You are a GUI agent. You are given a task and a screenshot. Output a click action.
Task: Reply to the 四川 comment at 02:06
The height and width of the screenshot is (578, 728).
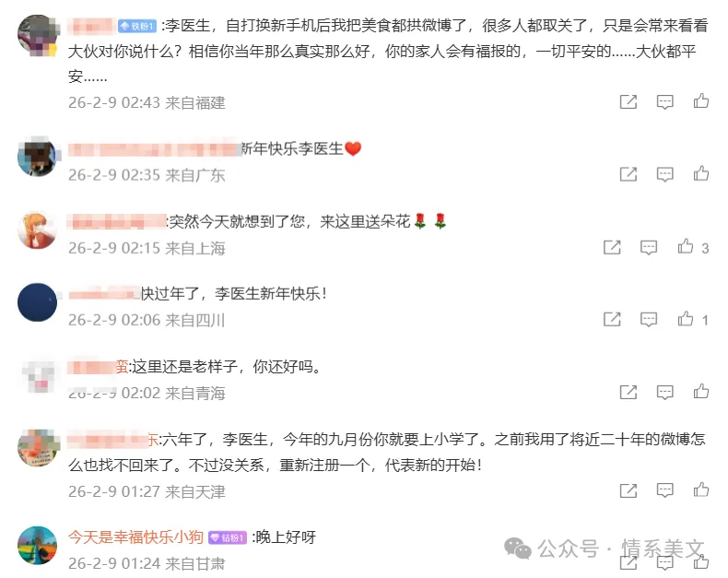point(649,319)
